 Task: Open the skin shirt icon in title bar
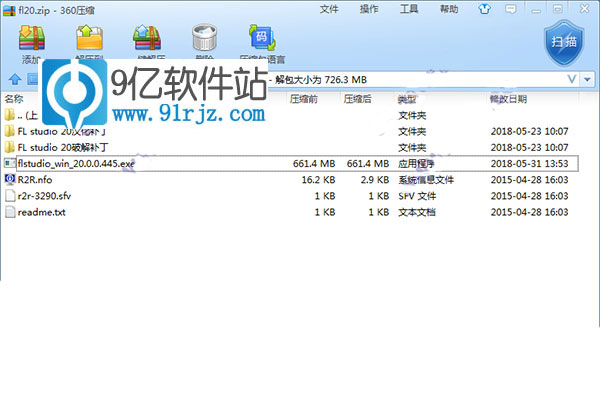[x=484, y=9]
